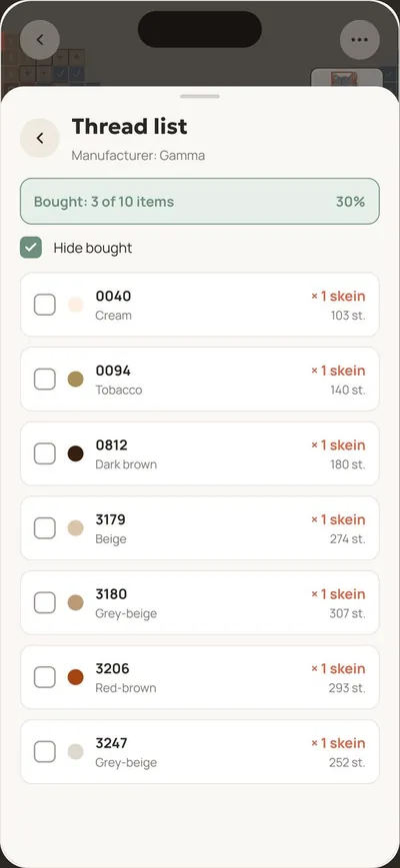
Task: Click the Bought 3 of 10 progress bar
Action: click(x=200, y=201)
